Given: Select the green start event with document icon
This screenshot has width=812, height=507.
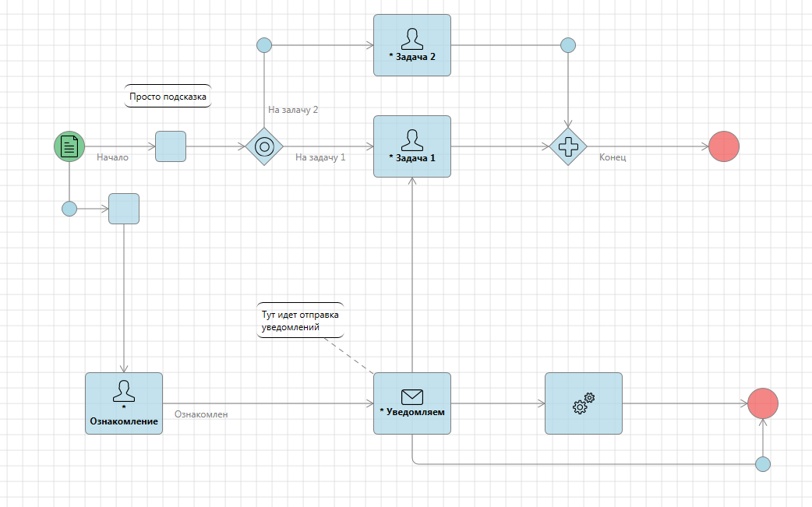Looking at the screenshot, I should (x=69, y=146).
